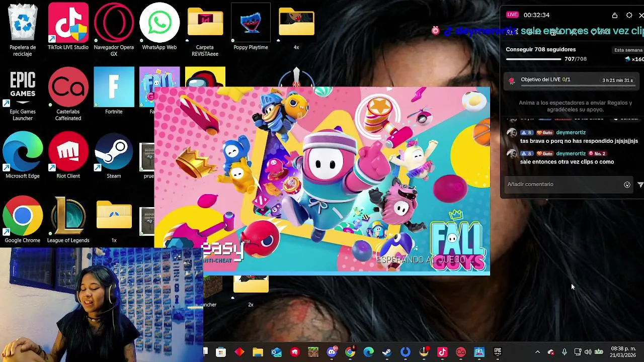Viewport: 644px width, 362px height.
Task: Expand hidden system tray icons chevron
Action: 537,352
